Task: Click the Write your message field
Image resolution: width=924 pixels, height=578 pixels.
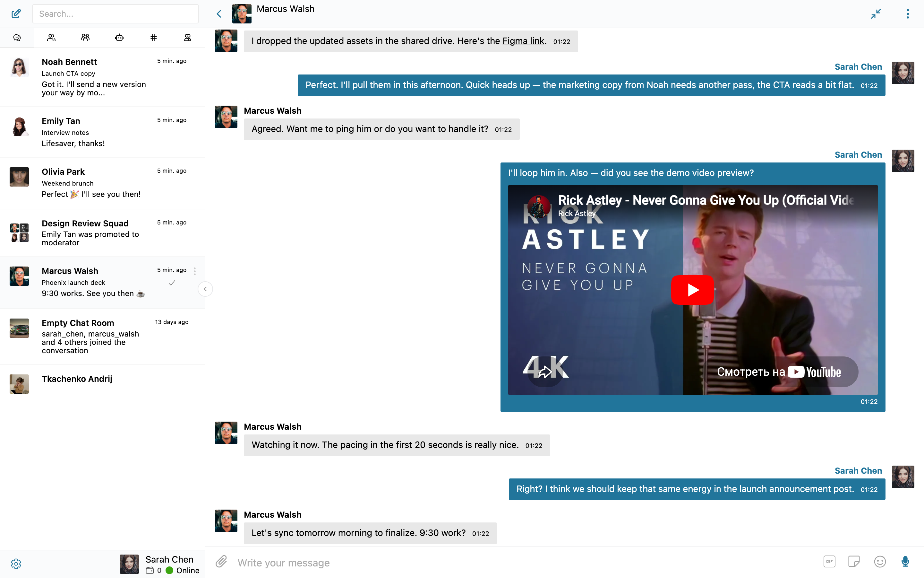Action: (x=523, y=562)
